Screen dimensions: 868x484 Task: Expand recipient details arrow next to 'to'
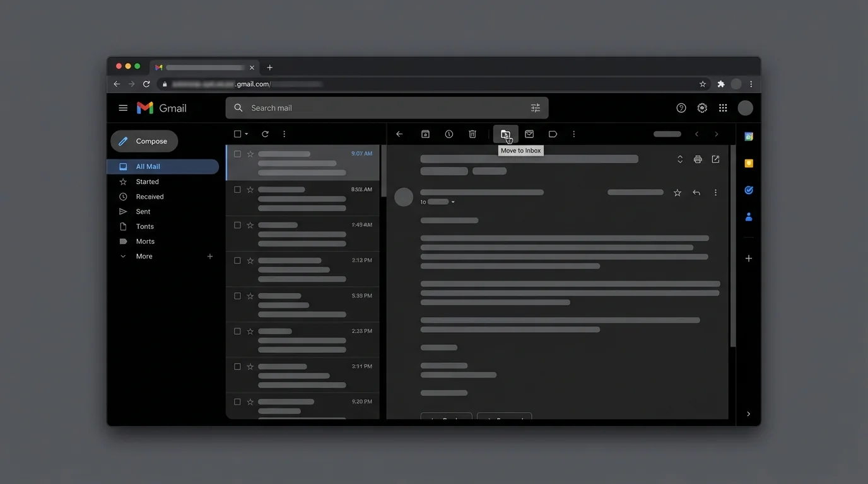tap(453, 202)
